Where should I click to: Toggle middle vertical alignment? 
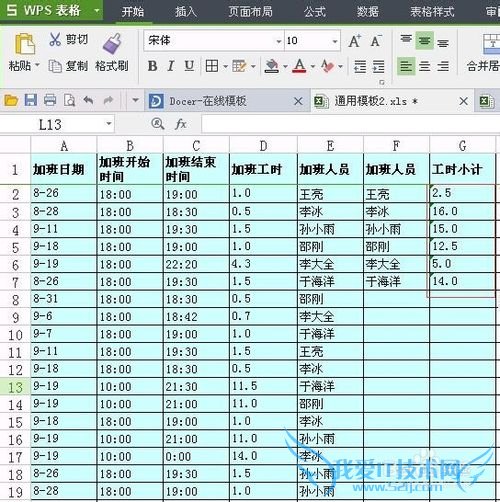click(424, 40)
